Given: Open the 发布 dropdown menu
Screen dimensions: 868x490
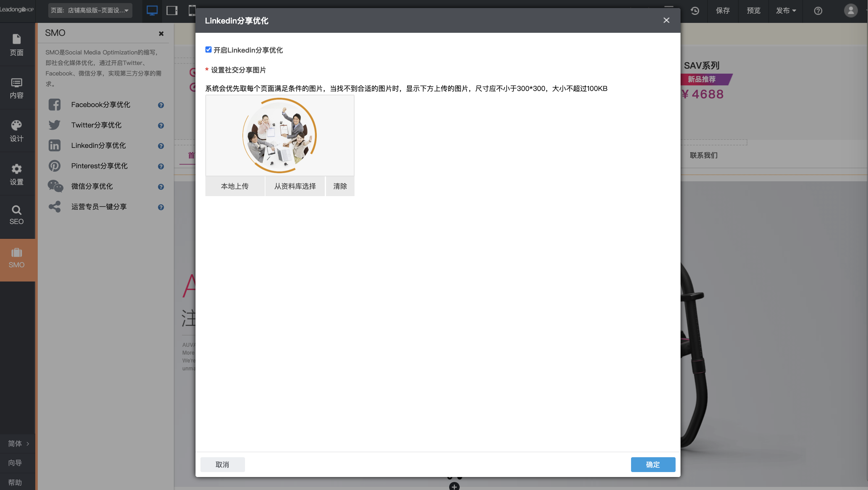Looking at the screenshot, I should 785,11.
